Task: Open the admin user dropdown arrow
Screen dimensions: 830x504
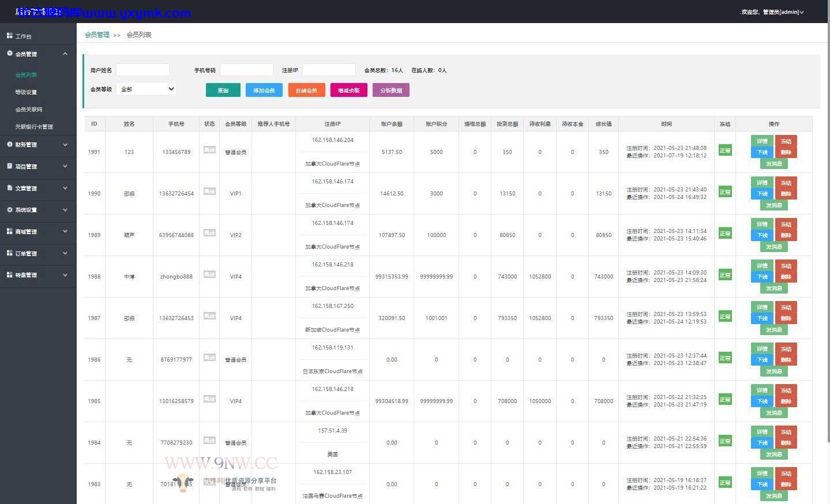Action: point(802,12)
